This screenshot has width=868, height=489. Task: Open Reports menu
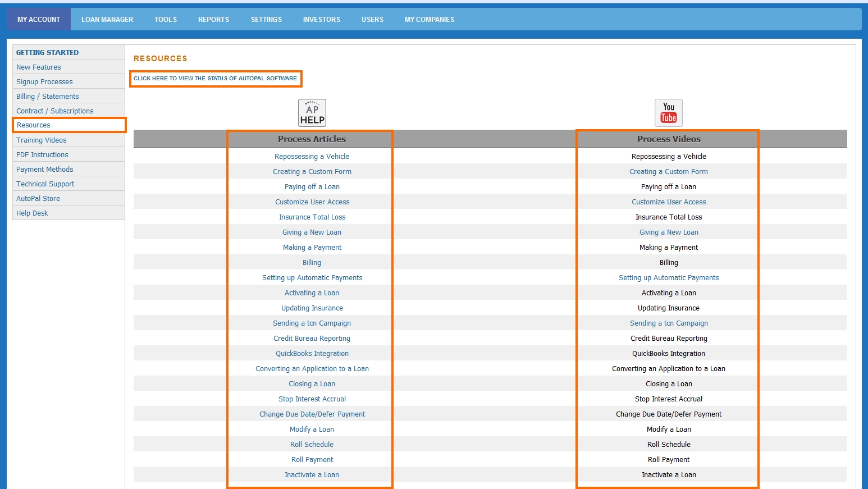coord(213,19)
